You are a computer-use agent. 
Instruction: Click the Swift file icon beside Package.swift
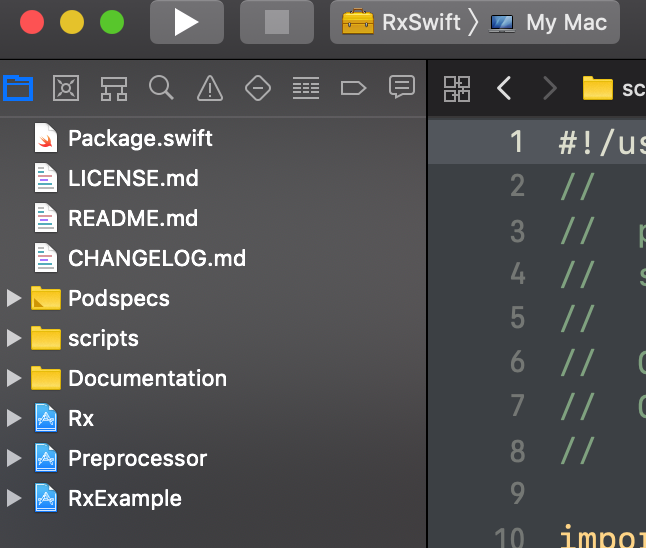pyautogui.click(x=46, y=138)
